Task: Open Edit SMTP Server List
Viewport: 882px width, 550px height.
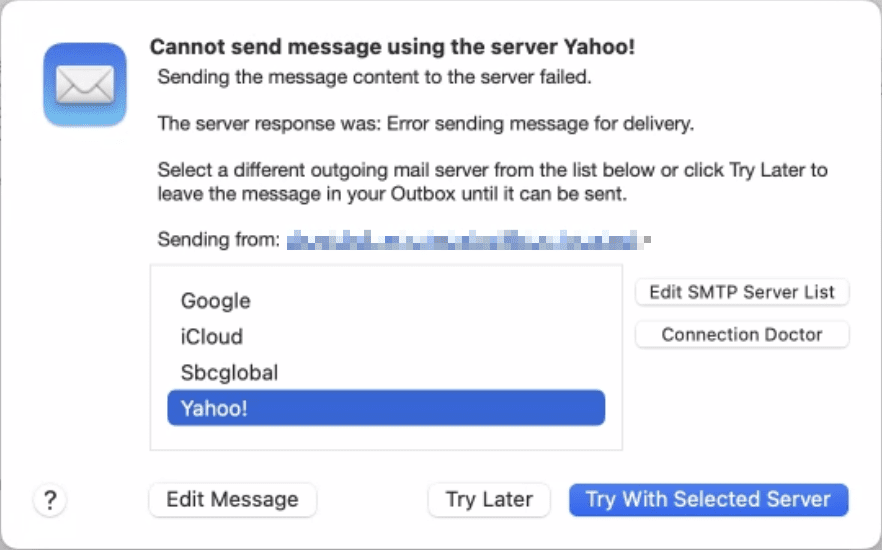Action: tap(742, 292)
